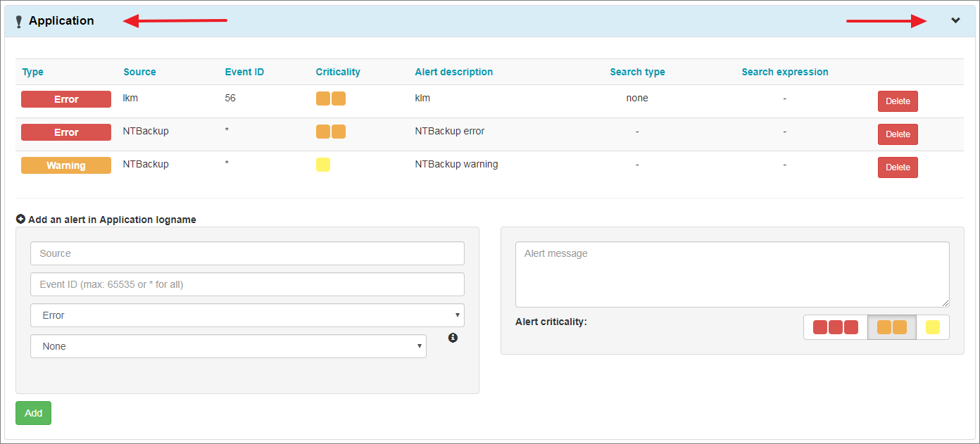Click into the Alert message textarea
This screenshot has width=980, height=444.
(732, 274)
